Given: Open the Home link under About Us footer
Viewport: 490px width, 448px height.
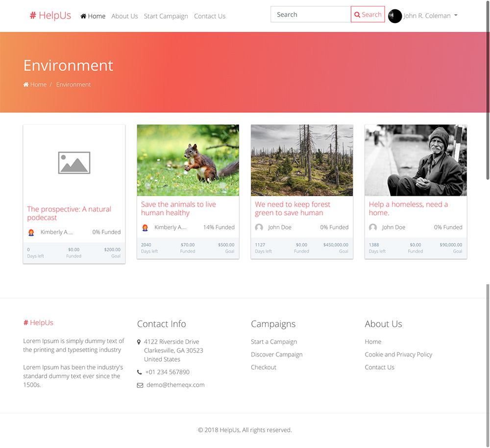Looking at the screenshot, I should [373, 342].
